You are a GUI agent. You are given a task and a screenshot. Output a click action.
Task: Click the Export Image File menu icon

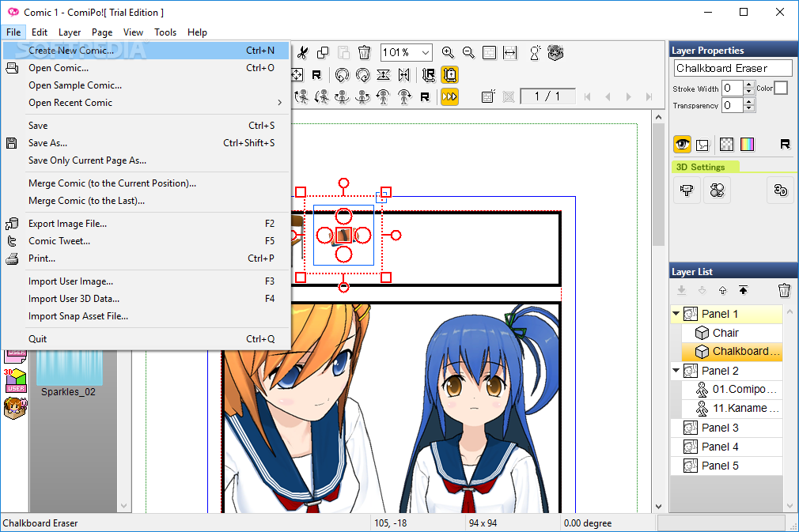coord(12,224)
